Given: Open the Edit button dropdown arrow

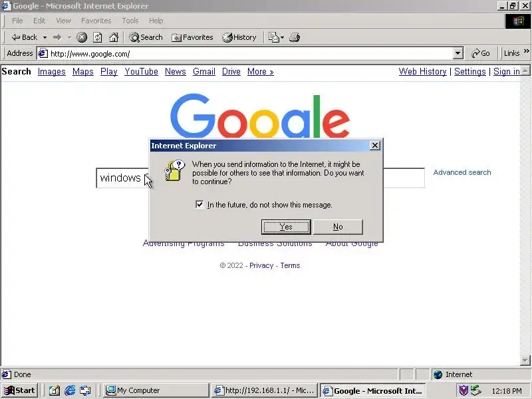Looking at the screenshot, I should [x=282, y=37].
